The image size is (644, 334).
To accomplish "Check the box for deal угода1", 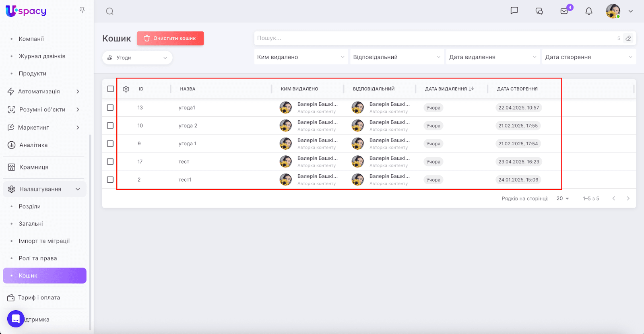I will pyautogui.click(x=110, y=107).
